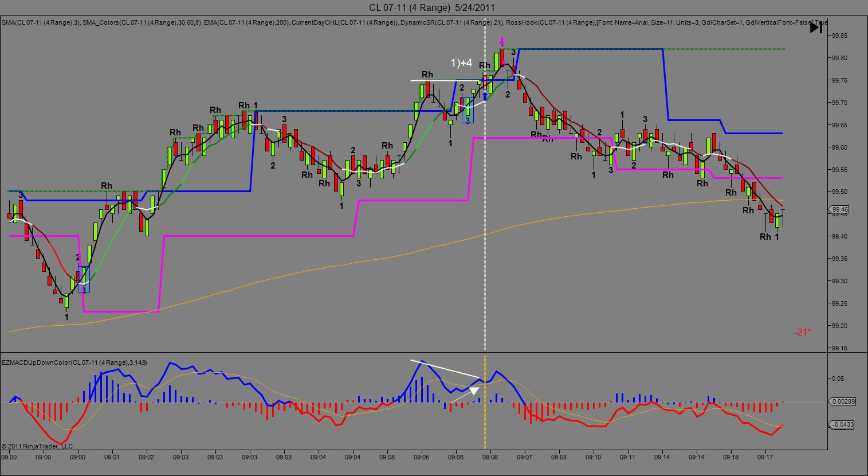Viewport: 868px width, 476px height.
Task: Select the white 1)+4 annotation text
Action: 461,63
